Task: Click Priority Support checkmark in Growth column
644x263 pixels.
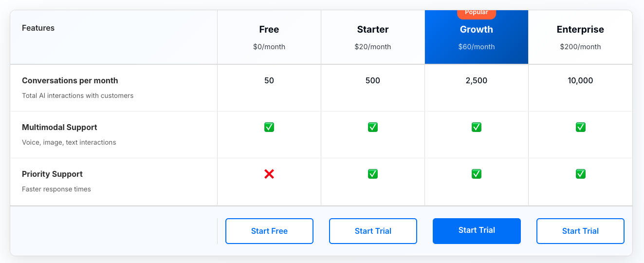Action: pos(477,174)
